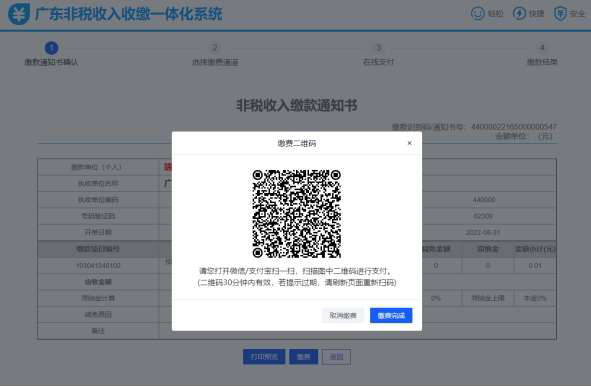Click the 0.01 amount cell
Screen dimensions: 591x387
pyautogui.click(x=535, y=266)
